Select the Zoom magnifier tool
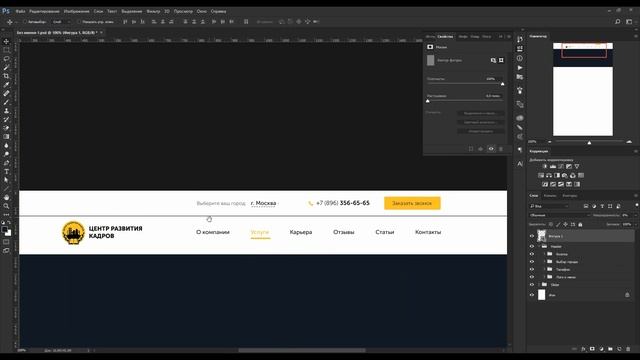Screen dimensions: 640x360 6,206
